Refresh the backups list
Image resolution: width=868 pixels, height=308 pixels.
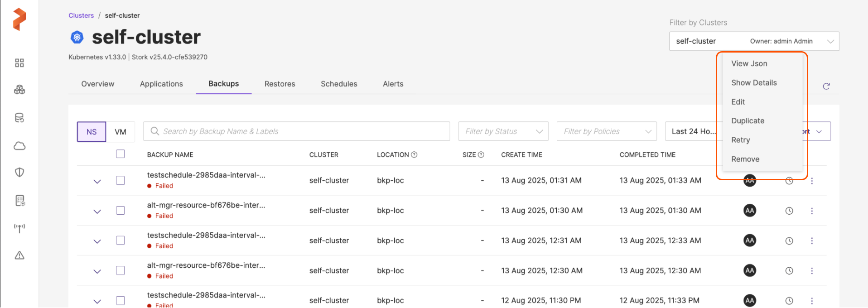click(826, 87)
